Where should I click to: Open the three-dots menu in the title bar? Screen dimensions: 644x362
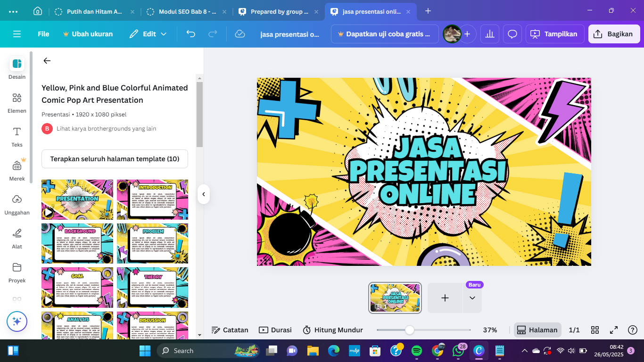13,11
